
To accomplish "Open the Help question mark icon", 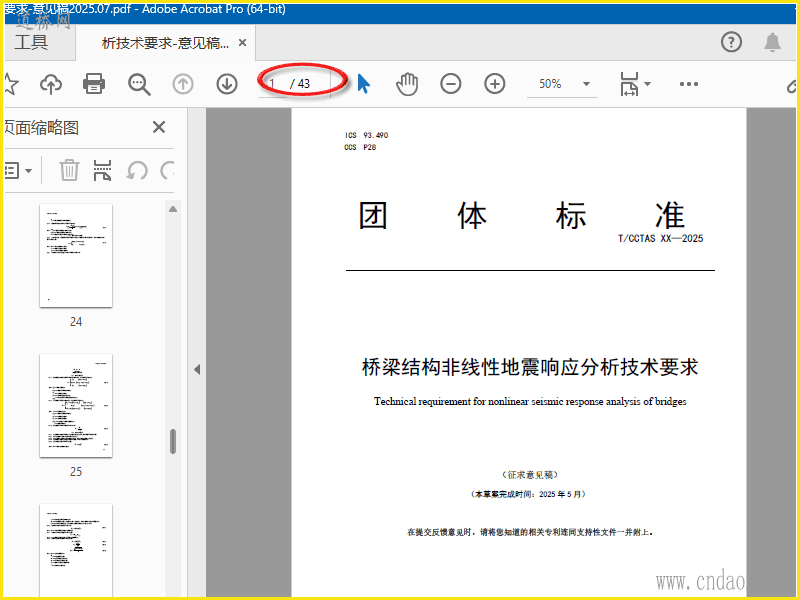I will tap(731, 42).
